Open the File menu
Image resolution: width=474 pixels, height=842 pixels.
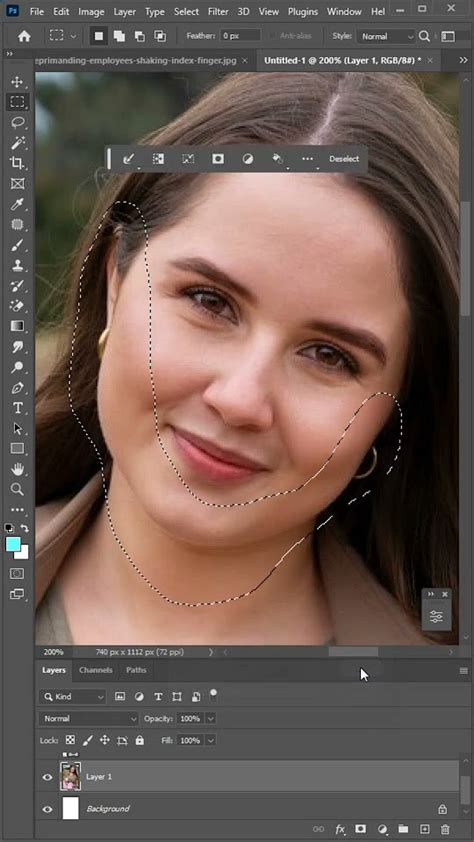[37, 11]
